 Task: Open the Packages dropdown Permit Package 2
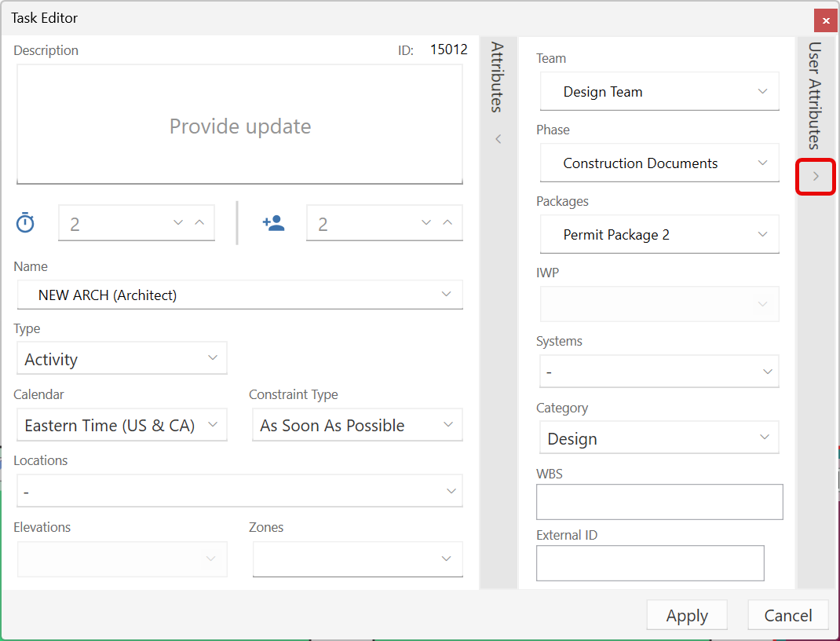[x=659, y=234]
